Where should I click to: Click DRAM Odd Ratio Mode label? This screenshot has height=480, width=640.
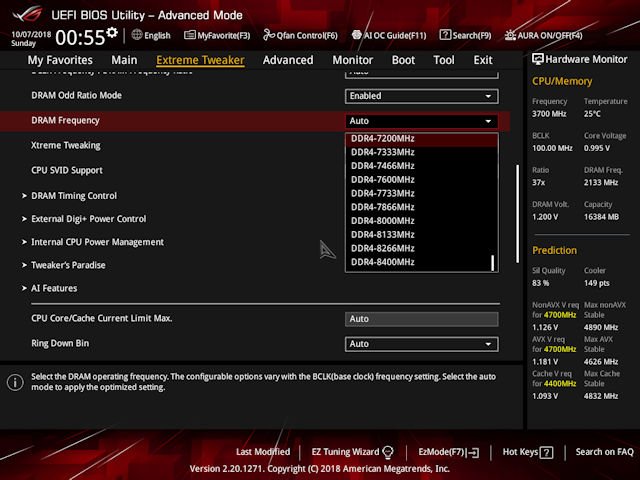[76, 96]
